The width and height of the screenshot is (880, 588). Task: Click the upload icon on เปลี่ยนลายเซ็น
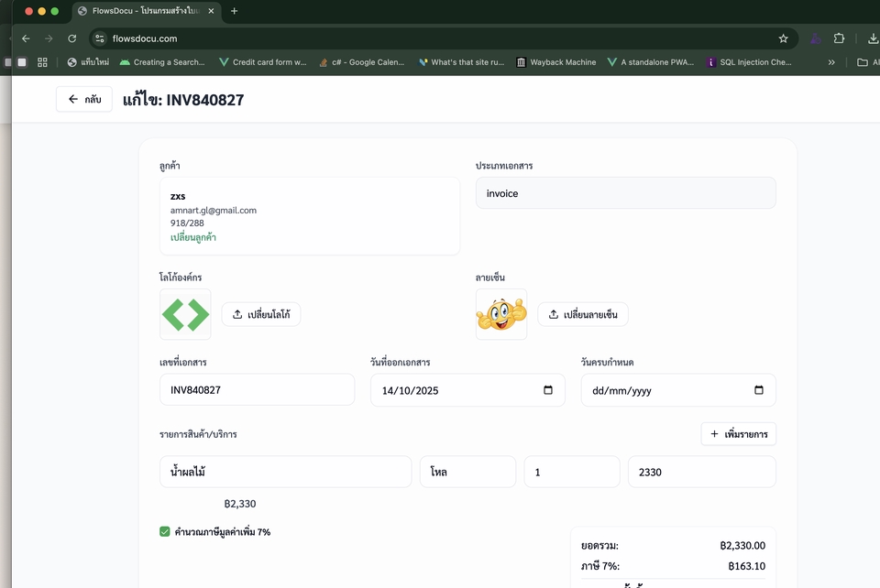[554, 314]
